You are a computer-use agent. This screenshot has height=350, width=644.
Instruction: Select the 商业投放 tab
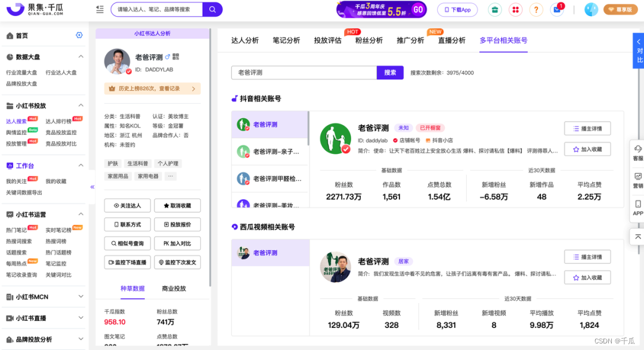[174, 289]
